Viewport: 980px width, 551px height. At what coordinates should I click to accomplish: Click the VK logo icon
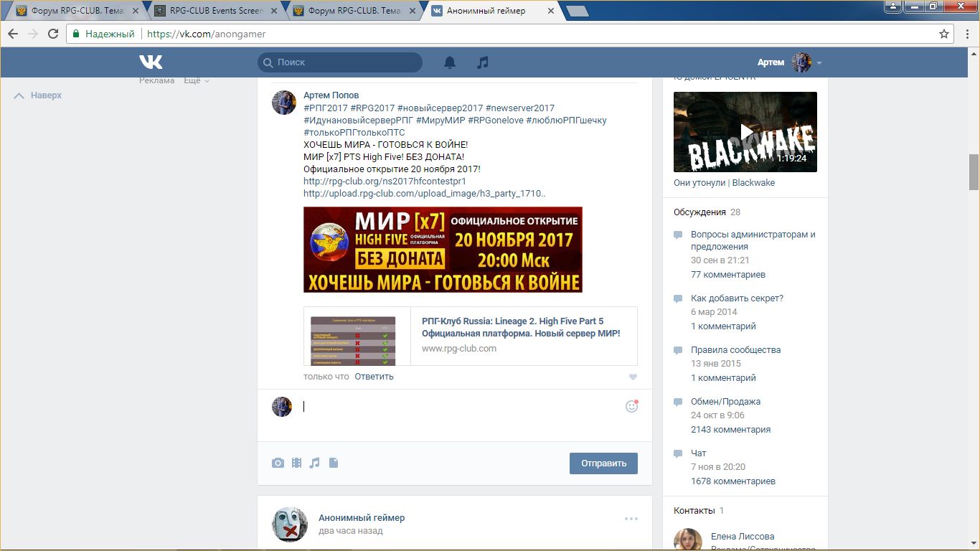151,62
